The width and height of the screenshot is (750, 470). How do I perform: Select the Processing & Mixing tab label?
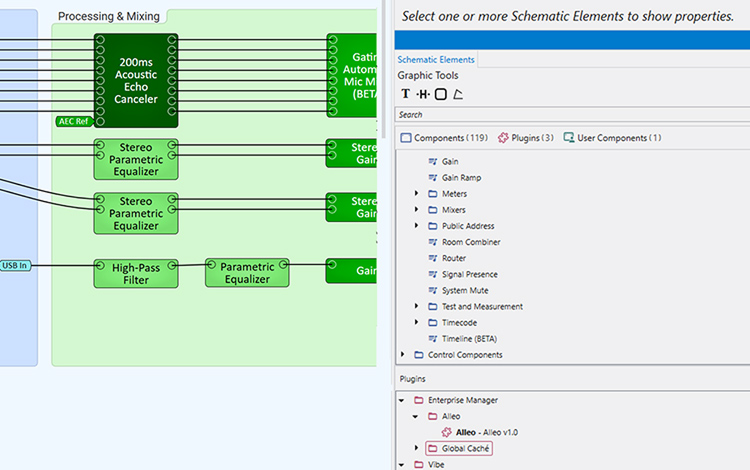click(108, 16)
